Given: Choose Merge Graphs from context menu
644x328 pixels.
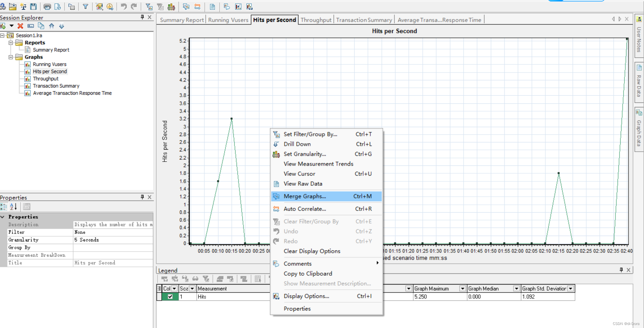Looking at the screenshot, I should coord(305,196).
